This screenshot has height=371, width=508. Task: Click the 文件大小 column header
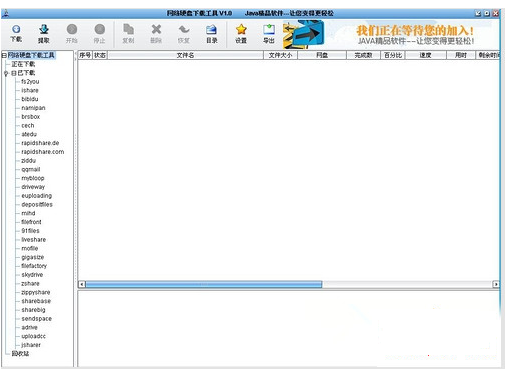(280, 55)
